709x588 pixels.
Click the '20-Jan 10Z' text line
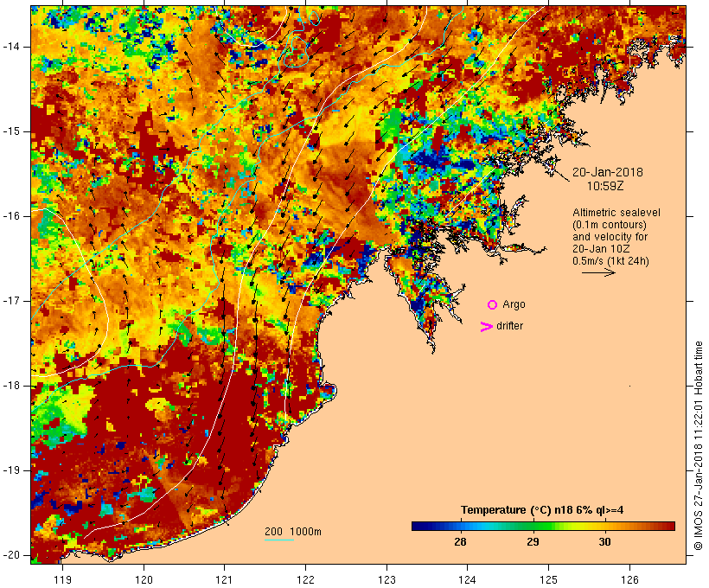tap(601, 249)
